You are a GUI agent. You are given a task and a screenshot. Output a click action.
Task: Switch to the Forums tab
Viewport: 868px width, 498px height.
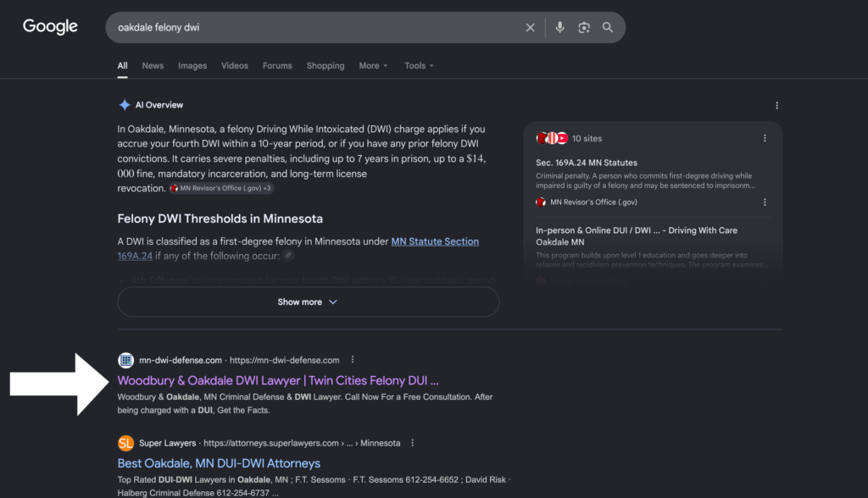pyautogui.click(x=277, y=65)
